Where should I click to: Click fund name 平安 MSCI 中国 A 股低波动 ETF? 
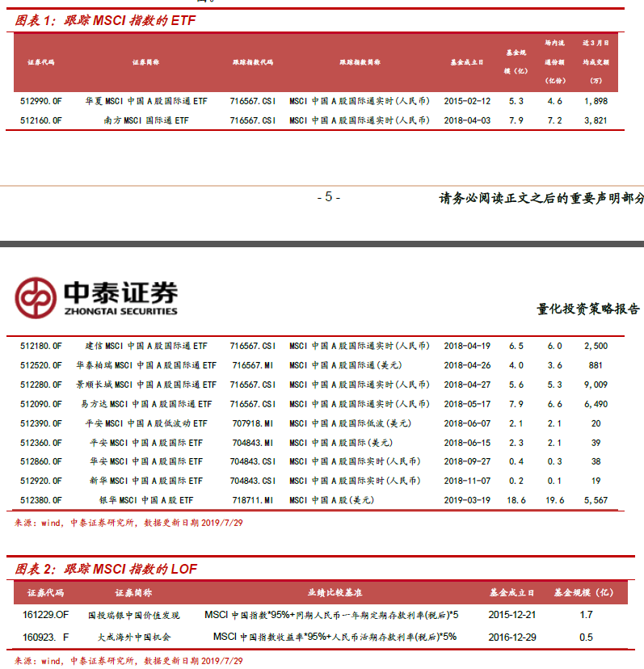point(146,423)
